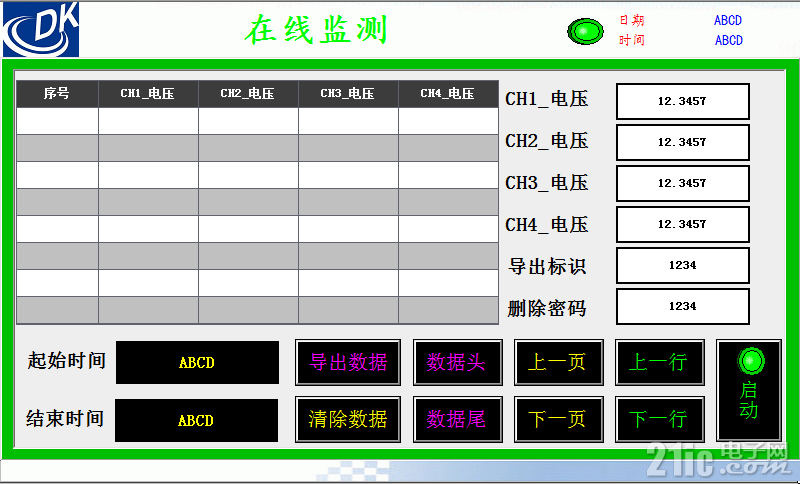Click the CH1_电压 label beside value box
Viewport: 800px width, 484px height.
point(547,99)
